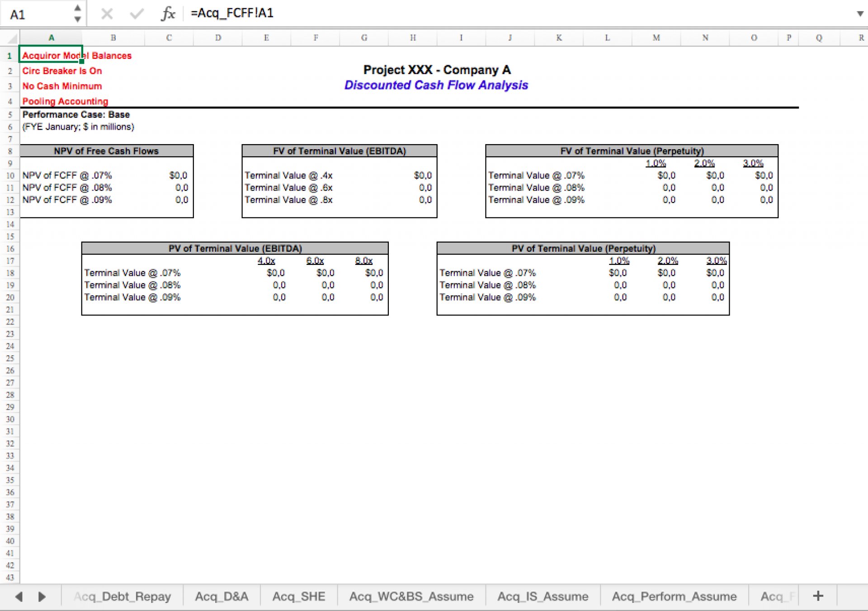Viewport: 868px width, 611px height.
Task: Select column B header
Action: [x=113, y=38]
